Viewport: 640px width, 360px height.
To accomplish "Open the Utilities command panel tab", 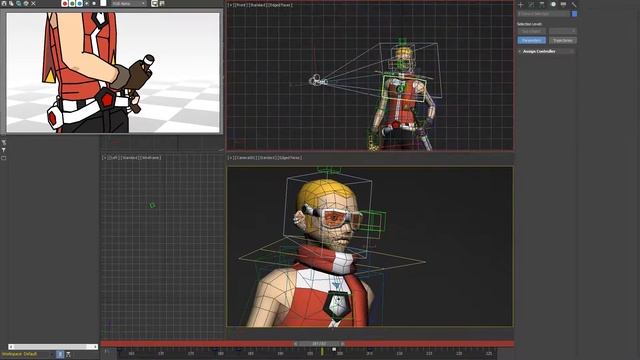I will click(574, 4).
